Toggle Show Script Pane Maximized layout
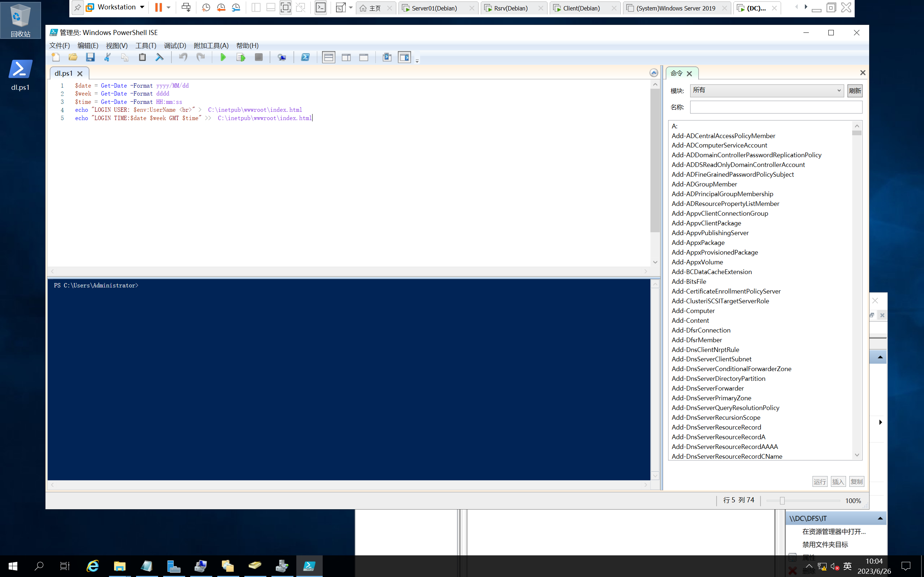924x577 pixels. (x=363, y=57)
